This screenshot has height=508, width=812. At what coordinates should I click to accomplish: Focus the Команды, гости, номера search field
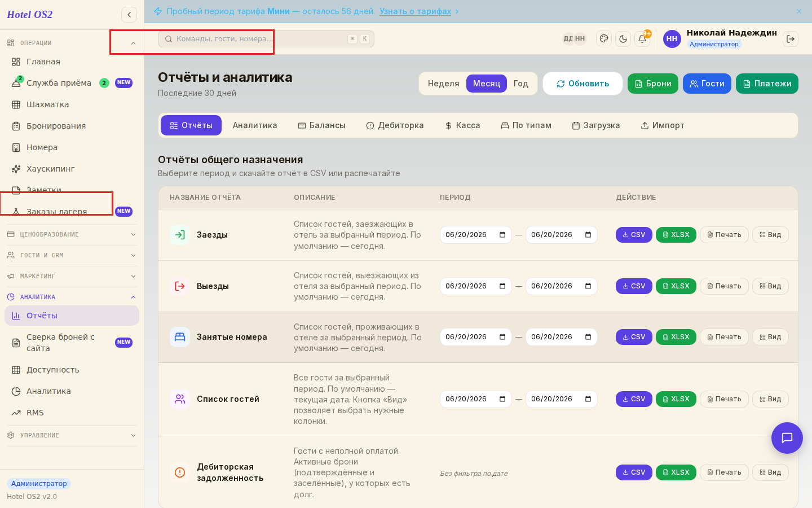266,39
